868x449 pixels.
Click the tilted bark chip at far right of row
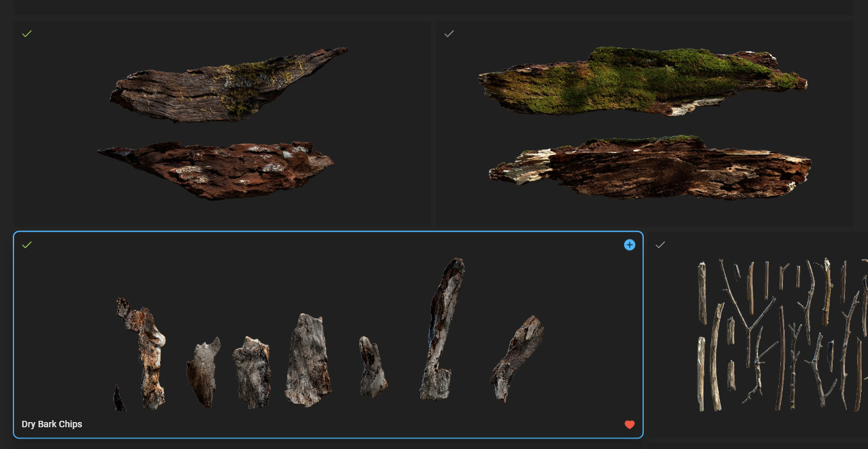[517, 357]
